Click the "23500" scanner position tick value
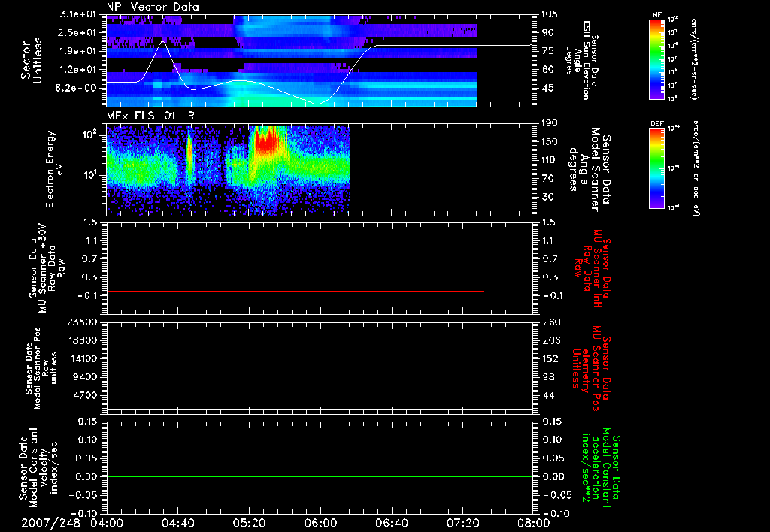 coord(82,322)
